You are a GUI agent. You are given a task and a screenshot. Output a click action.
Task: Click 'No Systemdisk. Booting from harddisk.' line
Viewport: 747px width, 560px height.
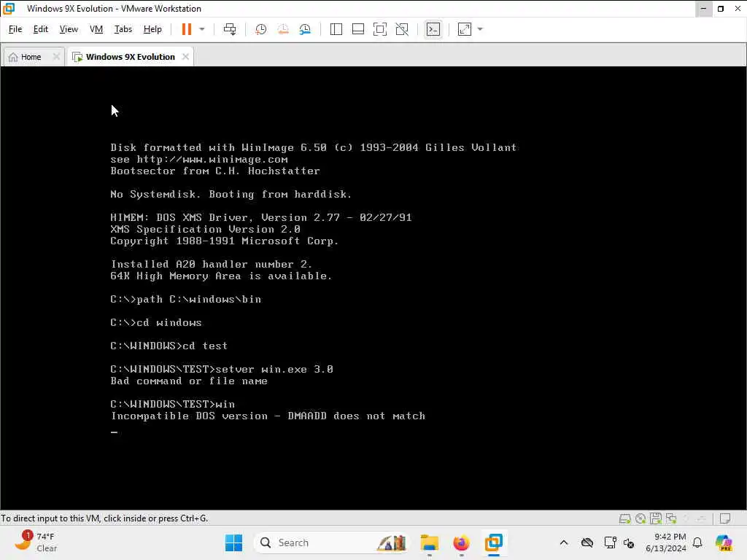231,194
